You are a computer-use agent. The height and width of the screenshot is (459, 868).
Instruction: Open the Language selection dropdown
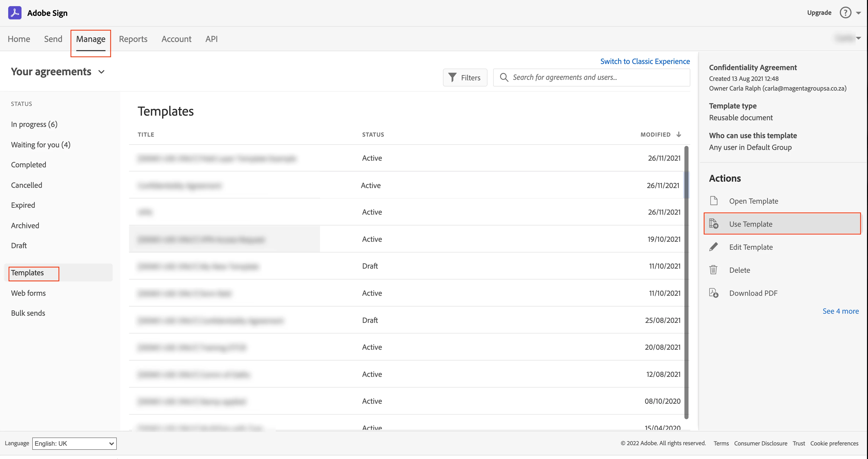(74, 443)
